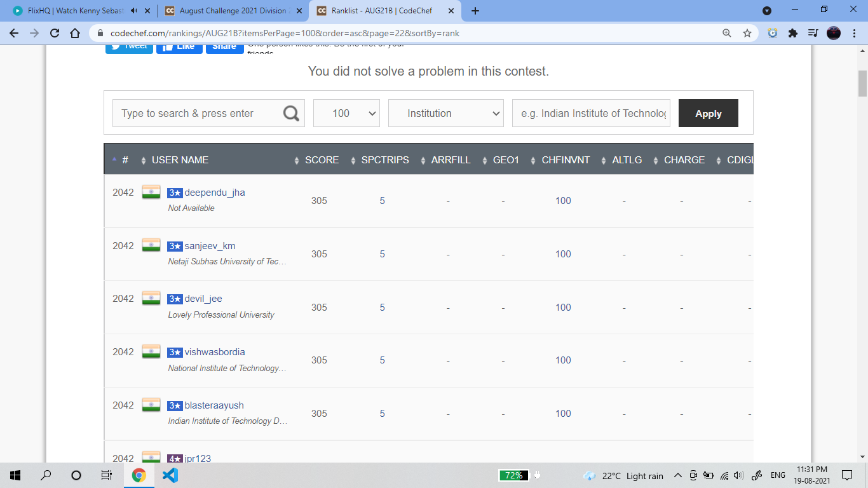Screen dimensions: 868x488
Task: Switch to August Challenge 2021 Division tab
Action: [x=233, y=11]
